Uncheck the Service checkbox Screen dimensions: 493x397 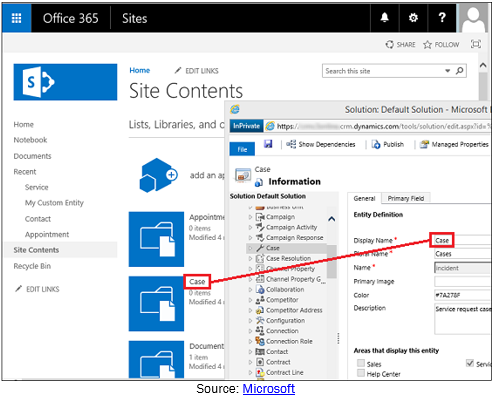470,363
